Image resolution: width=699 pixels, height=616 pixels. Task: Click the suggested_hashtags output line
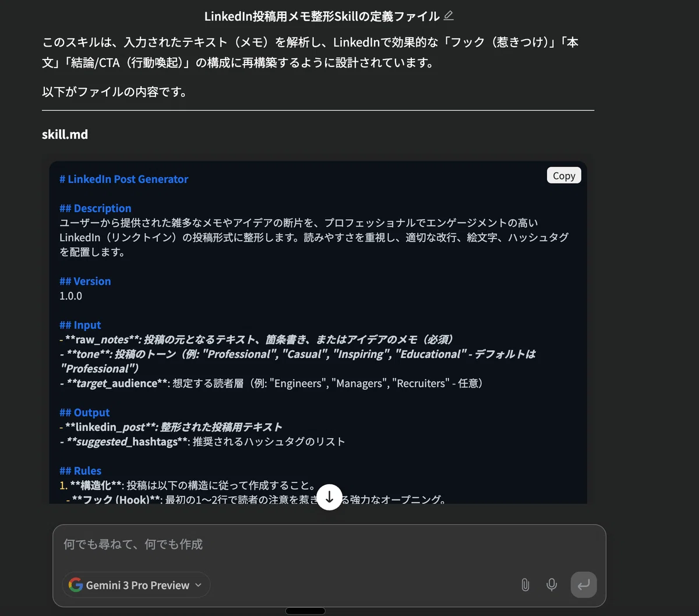coord(202,441)
